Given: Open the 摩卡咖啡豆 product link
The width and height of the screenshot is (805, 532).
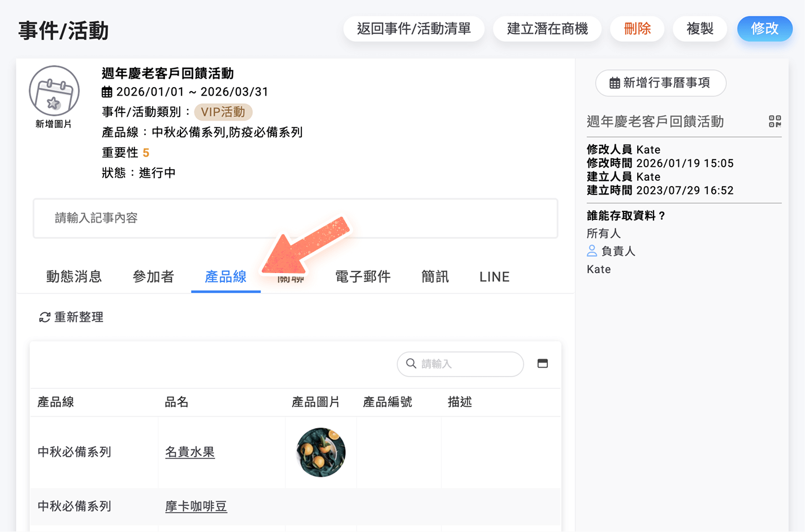Looking at the screenshot, I should (196, 507).
